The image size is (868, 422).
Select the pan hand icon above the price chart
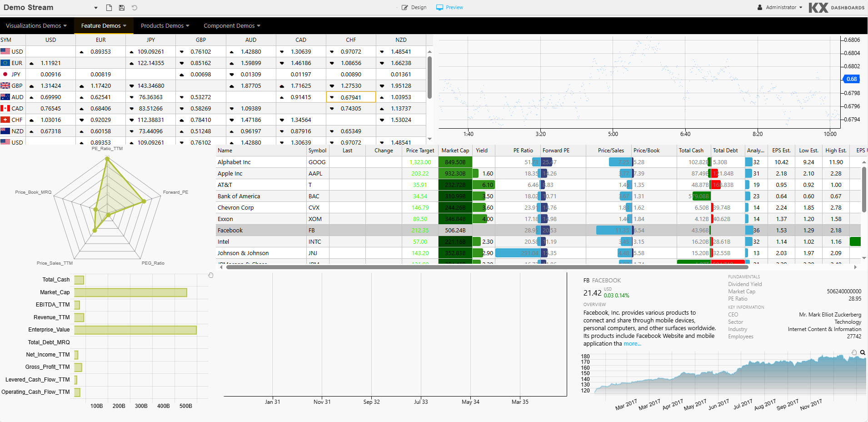(x=854, y=352)
